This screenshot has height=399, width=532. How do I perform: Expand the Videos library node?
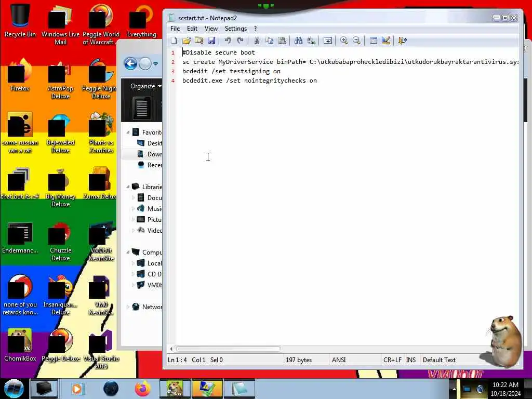pyautogui.click(x=133, y=230)
